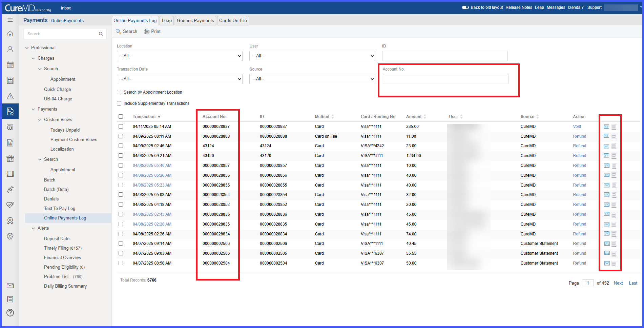Check row for account 000000028857
The width and height of the screenshot is (644, 328).
pos(121,166)
